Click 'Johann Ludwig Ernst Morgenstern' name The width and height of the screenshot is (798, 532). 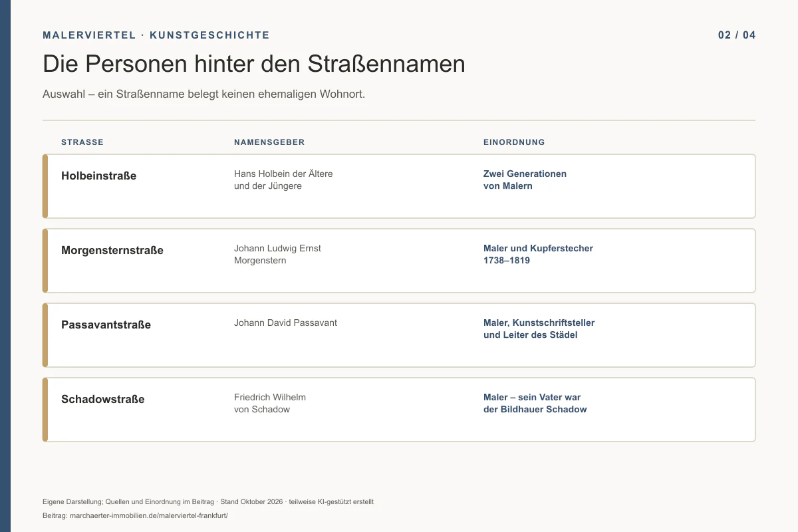click(x=277, y=254)
